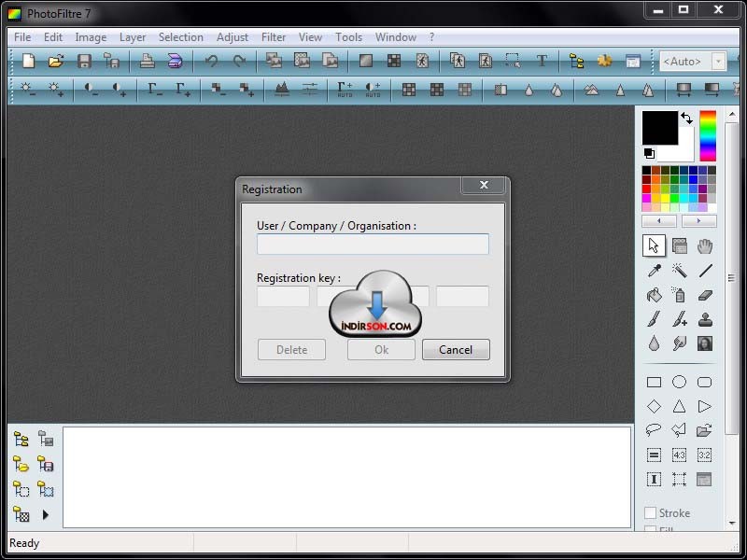Open the Layer menu
Viewport: 747px width, 560px height.
(x=133, y=37)
